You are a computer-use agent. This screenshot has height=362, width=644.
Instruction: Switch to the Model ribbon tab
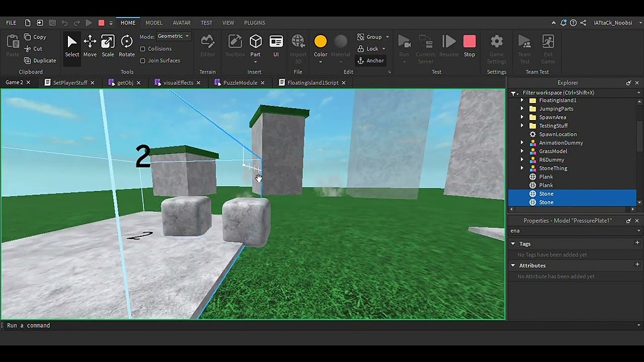[153, 22]
